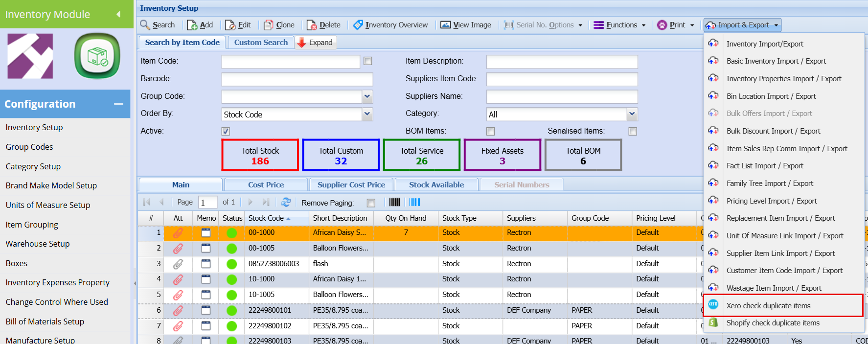Open the memo icon for stock code 00-1005

click(206, 248)
